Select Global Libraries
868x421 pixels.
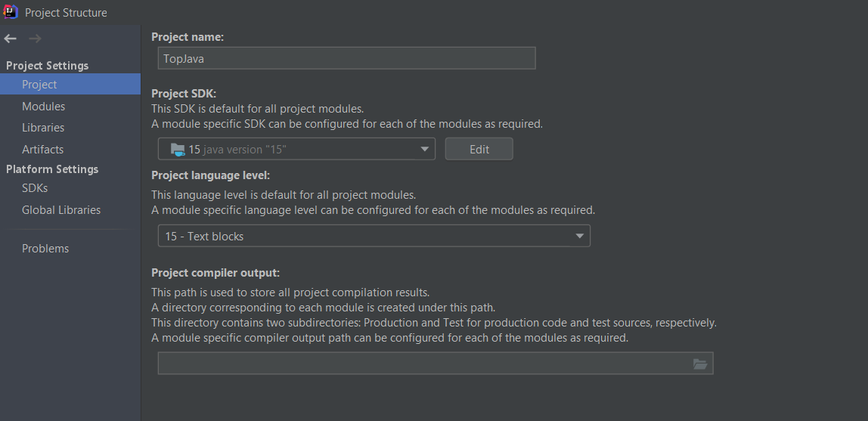(61, 210)
